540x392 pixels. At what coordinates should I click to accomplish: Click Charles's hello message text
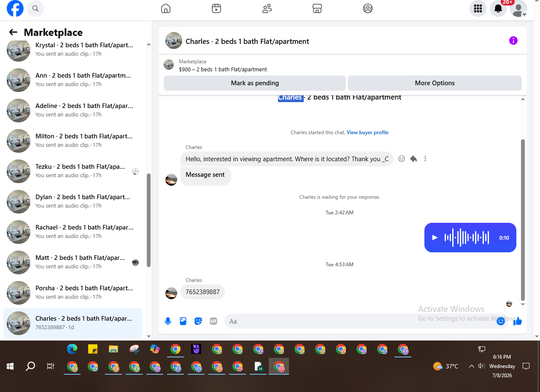click(x=287, y=159)
